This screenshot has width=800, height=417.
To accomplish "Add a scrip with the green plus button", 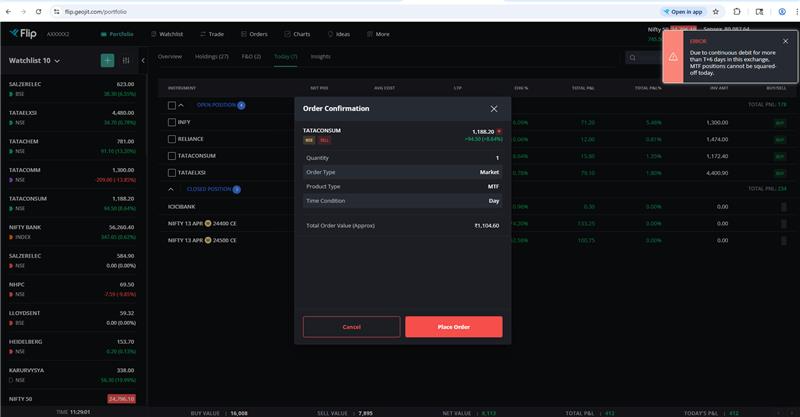I will pos(107,60).
